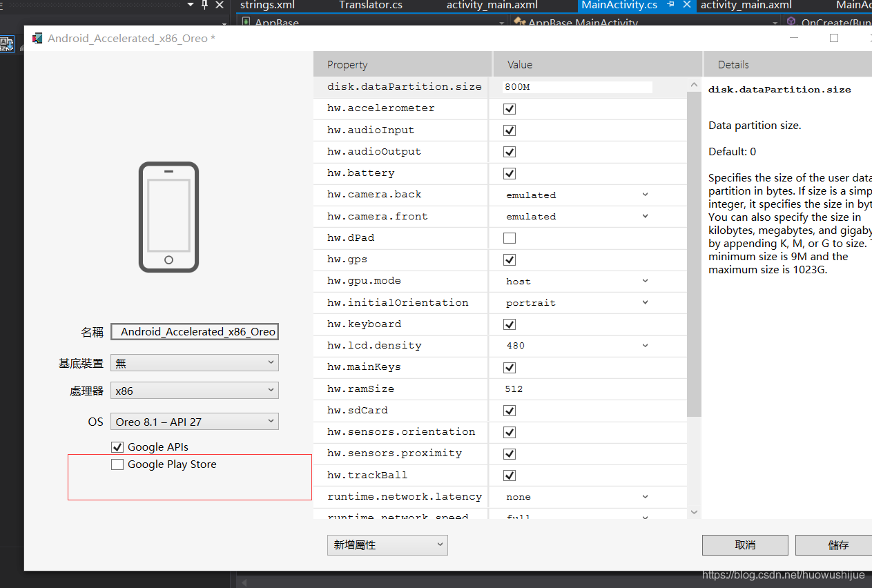
Task: Switch to the strings.xml tab
Action: point(267,5)
